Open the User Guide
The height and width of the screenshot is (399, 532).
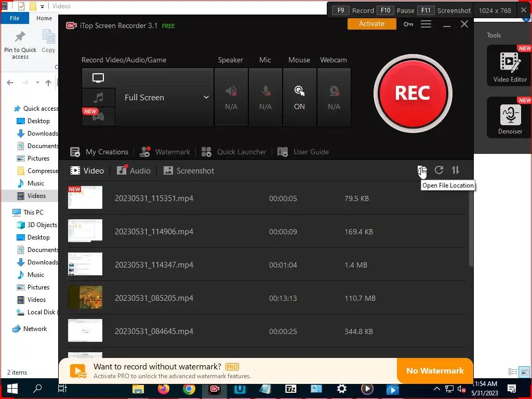click(x=303, y=152)
